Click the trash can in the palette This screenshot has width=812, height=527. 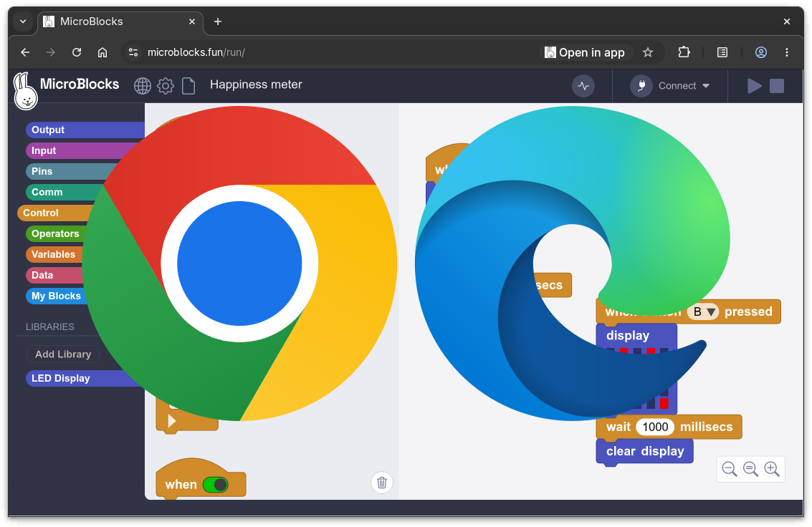click(382, 483)
